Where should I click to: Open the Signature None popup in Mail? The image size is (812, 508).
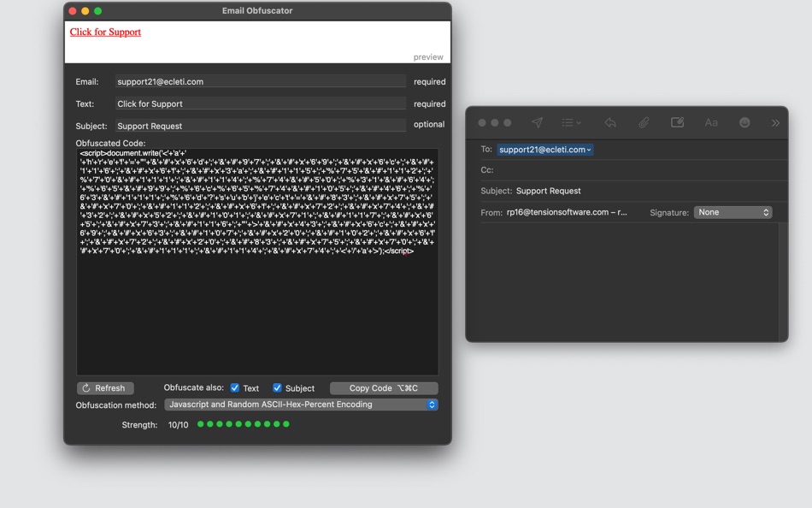coord(733,212)
